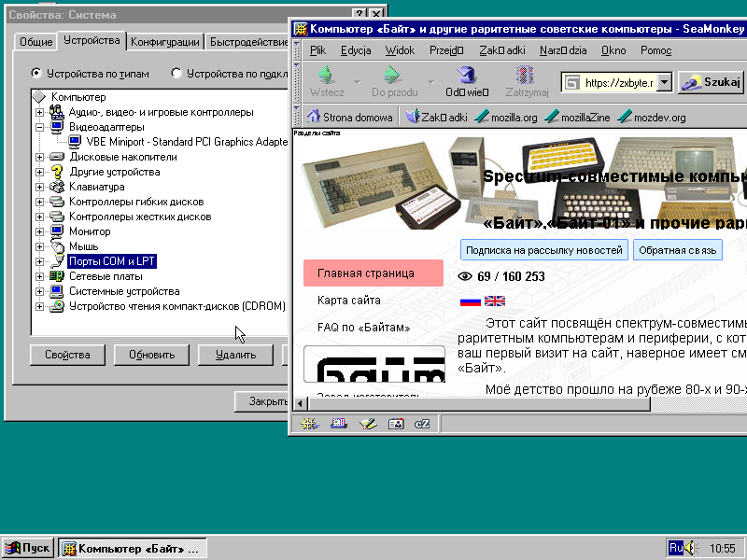Screen dimensions: 747x560
Task: Open the Zakładki bookmarks toolbar folder
Action: point(436,118)
